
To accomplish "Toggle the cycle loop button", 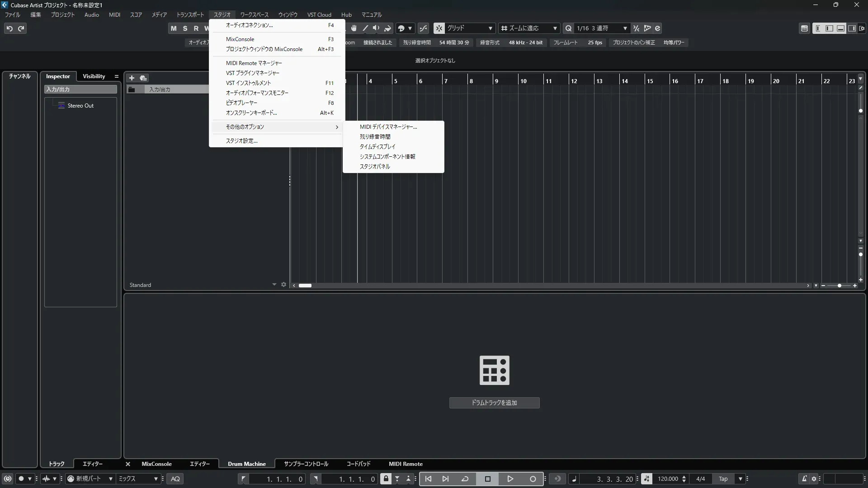I will pyautogui.click(x=465, y=479).
